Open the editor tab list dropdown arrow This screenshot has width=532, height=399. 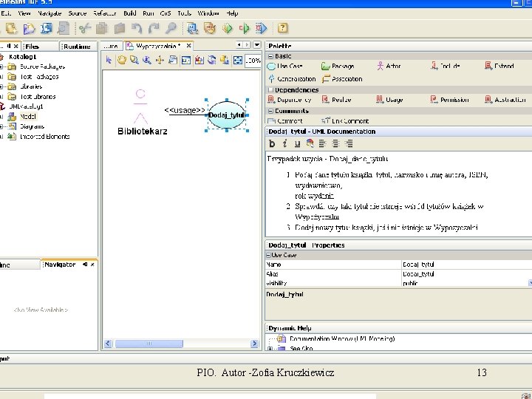point(257,45)
